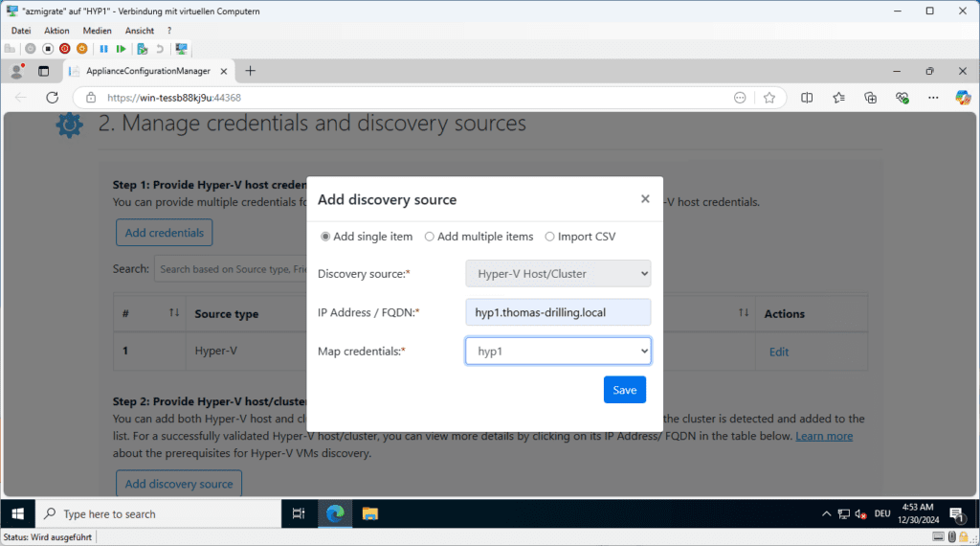Open File Explorer from the taskbar
This screenshot has height=546, width=980.
click(370, 513)
